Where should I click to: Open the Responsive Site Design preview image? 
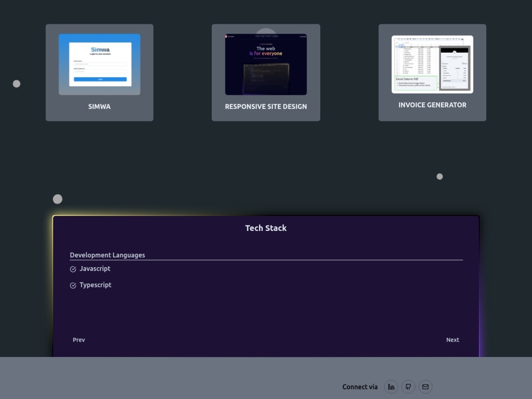coord(266,64)
